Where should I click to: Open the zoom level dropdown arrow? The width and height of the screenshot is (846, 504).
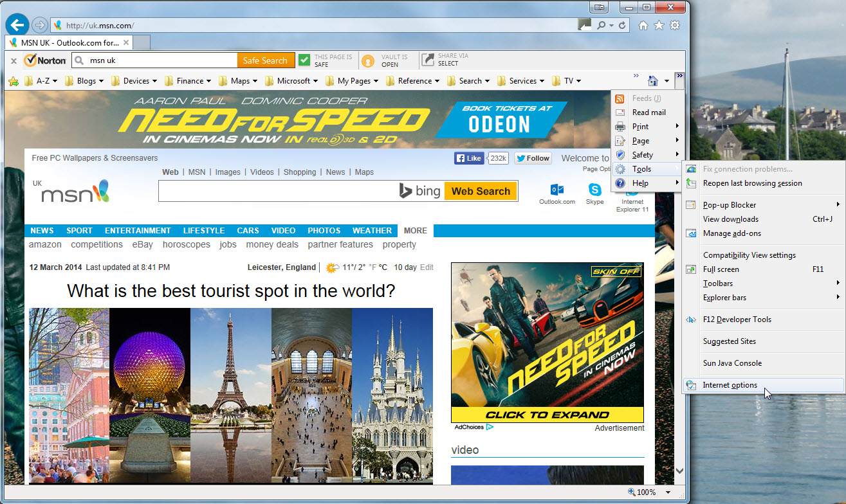pos(668,492)
